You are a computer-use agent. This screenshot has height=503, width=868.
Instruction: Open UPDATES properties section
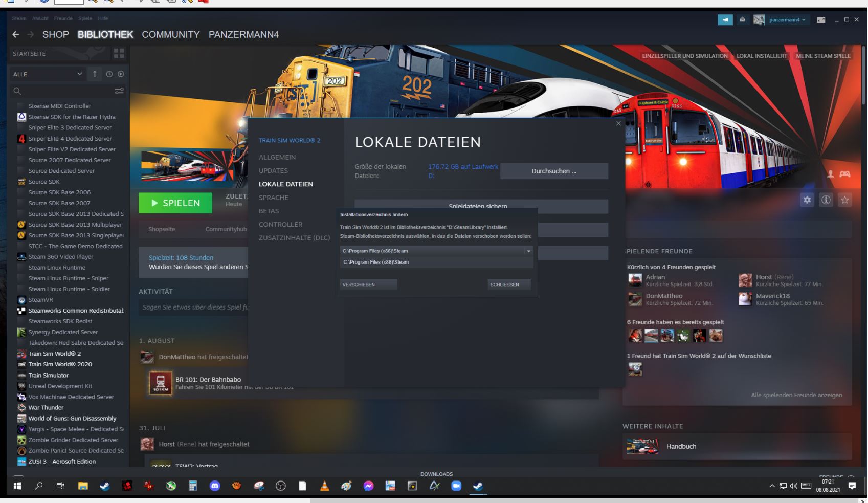pyautogui.click(x=273, y=171)
